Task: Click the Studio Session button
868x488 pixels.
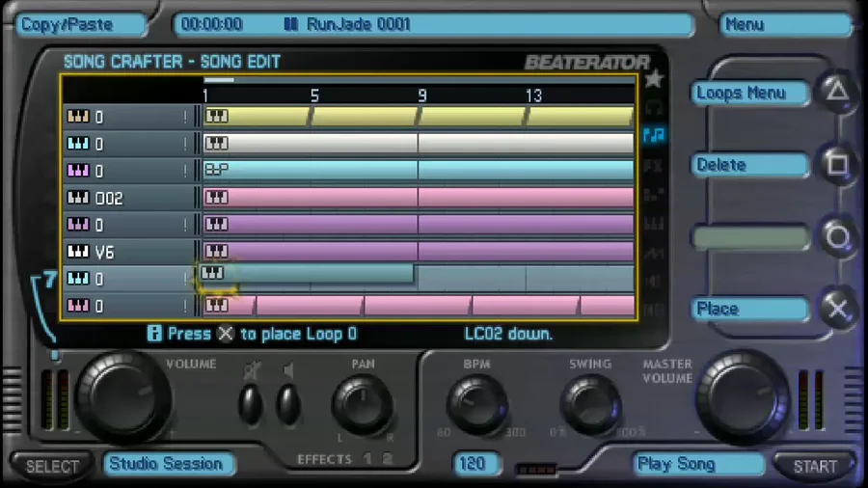Action: (x=168, y=464)
